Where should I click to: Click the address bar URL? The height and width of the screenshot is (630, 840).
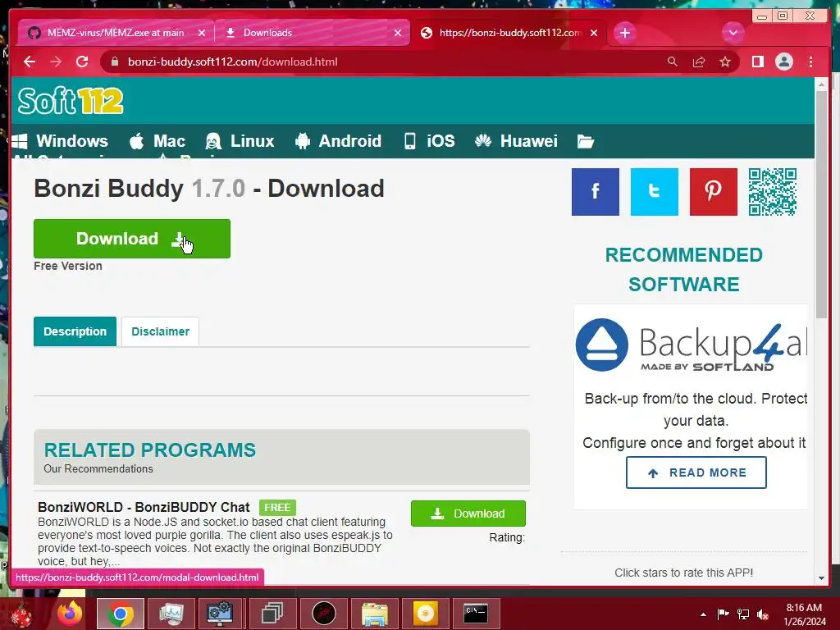pyautogui.click(x=232, y=62)
